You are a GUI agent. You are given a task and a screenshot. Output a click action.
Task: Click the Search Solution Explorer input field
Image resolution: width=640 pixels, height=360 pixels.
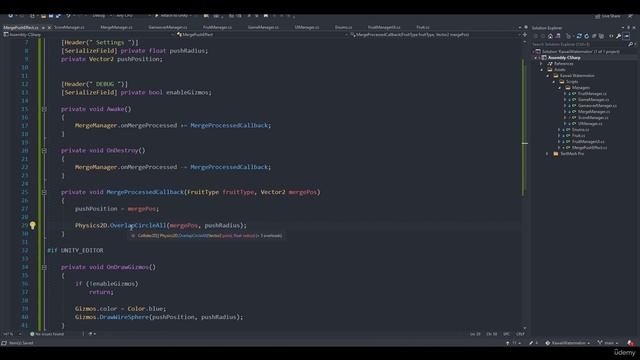[580, 44]
